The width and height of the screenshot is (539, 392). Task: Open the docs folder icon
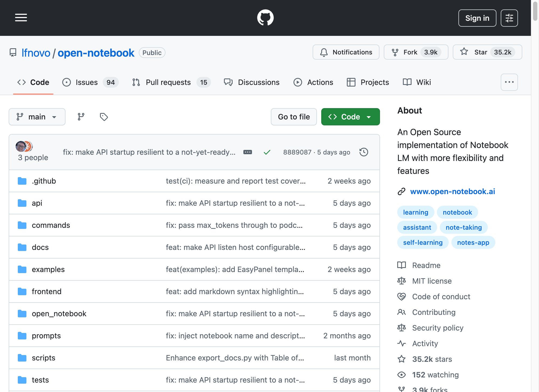[x=22, y=247]
